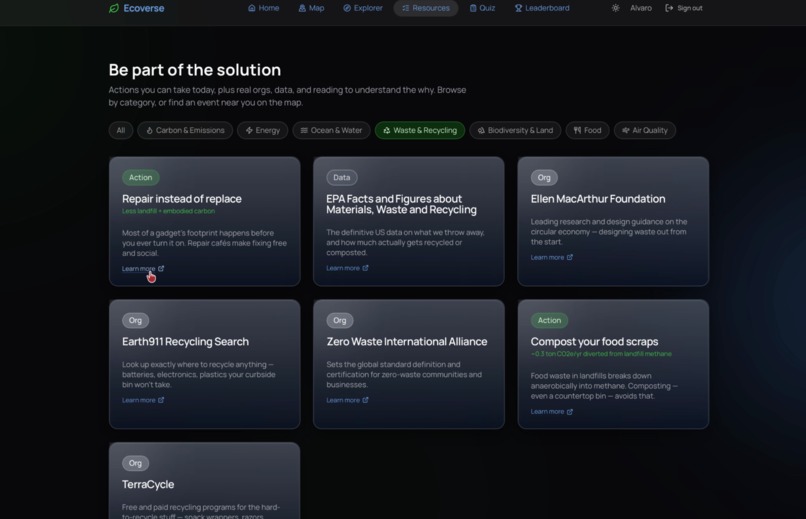The width and height of the screenshot is (806, 519).
Task: View the Leaderboard page
Action: point(542,8)
